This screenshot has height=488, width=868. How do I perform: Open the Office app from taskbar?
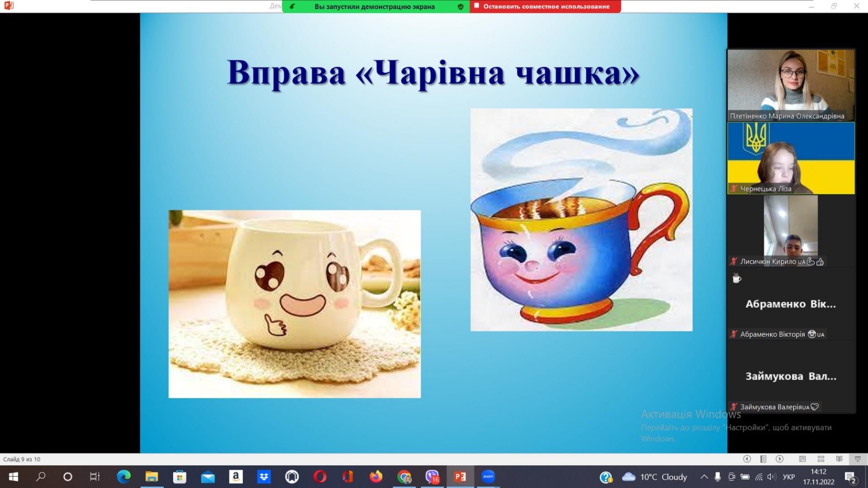(348, 477)
